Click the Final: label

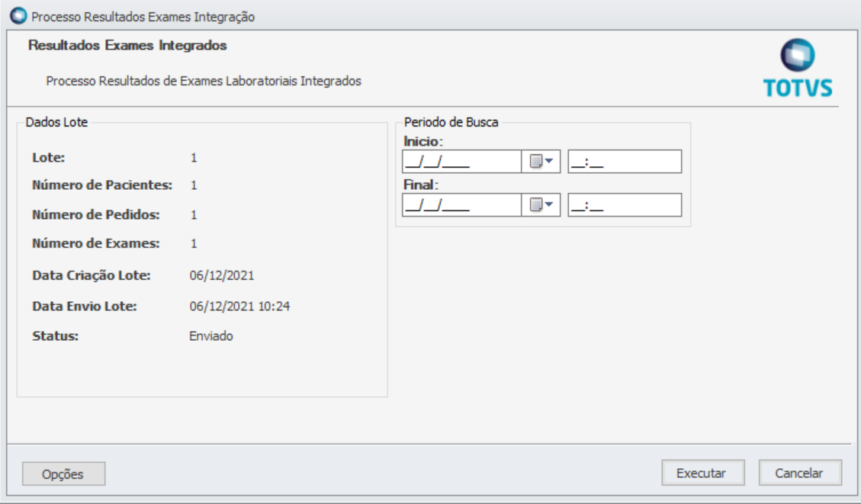pyautogui.click(x=421, y=185)
